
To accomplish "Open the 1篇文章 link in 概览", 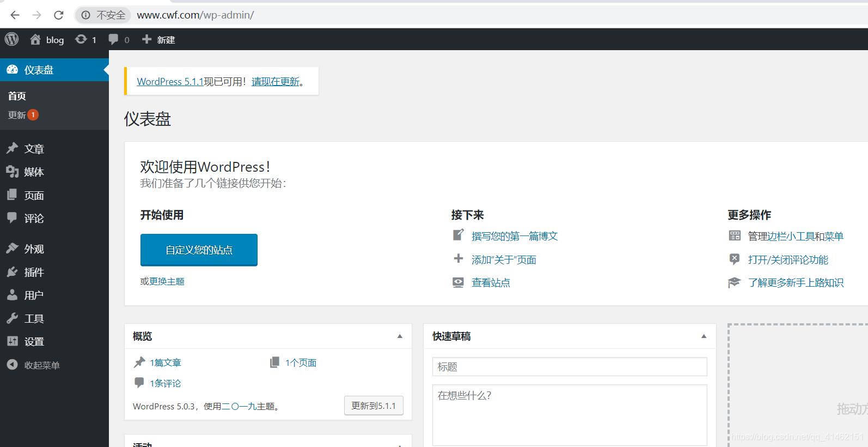I will [x=166, y=363].
